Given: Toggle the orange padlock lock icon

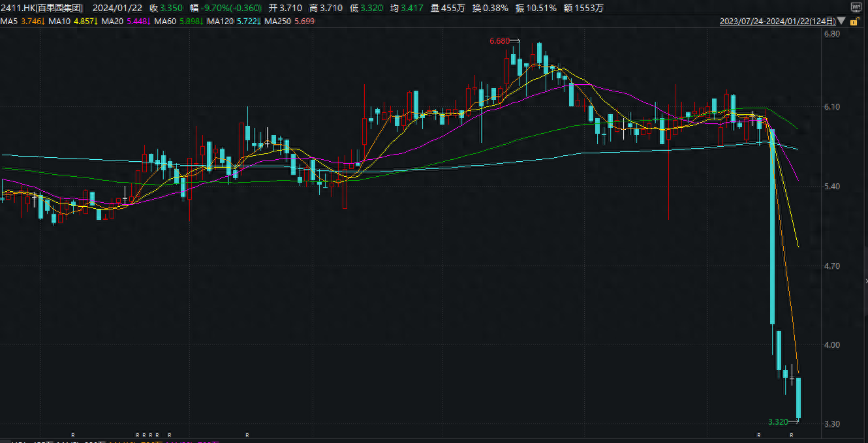Looking at the screenshot, I should tap(854, 22).
